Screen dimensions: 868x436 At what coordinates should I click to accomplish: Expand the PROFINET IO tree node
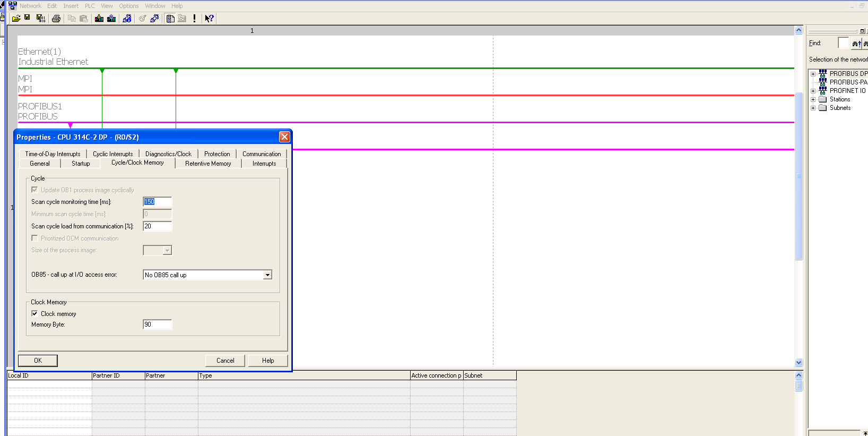coord(813,91)
